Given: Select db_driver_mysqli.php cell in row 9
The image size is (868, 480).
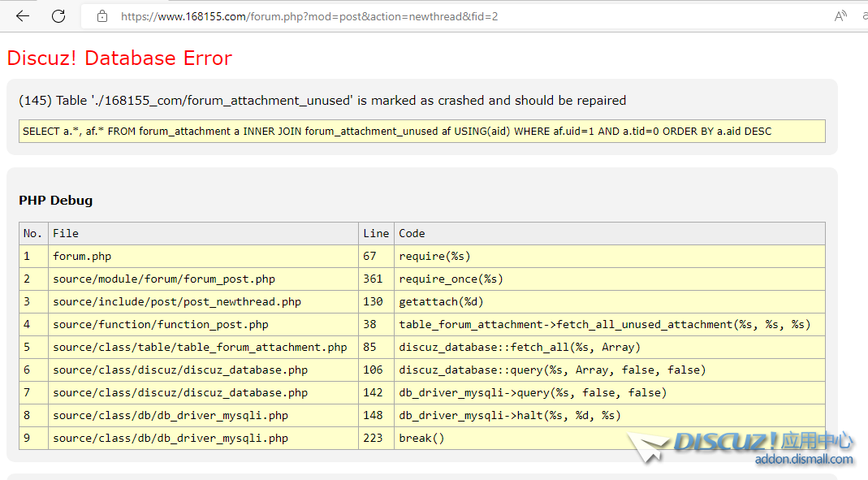Looking at the screenshot, I should coord(203,438).
